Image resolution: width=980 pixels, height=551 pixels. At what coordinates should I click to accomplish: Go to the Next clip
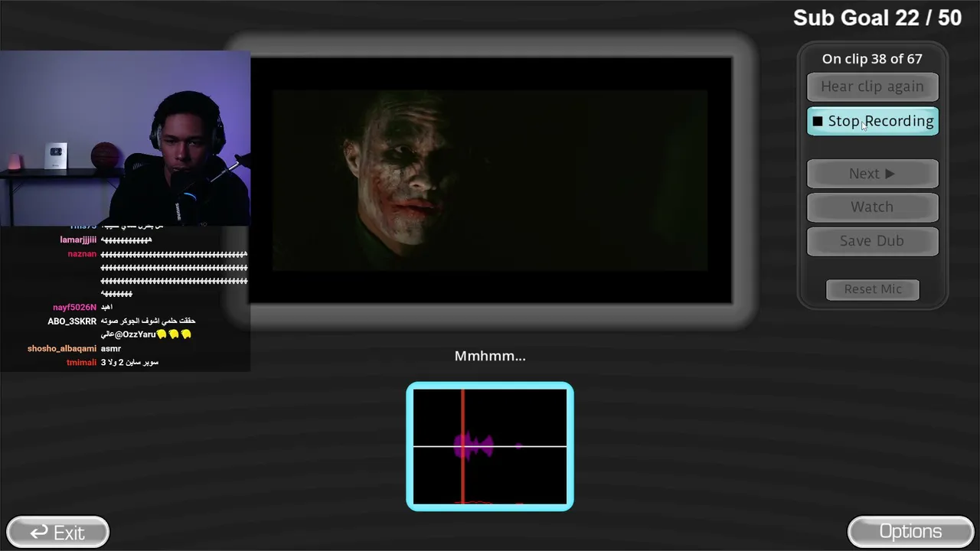(x=872, y=174)
